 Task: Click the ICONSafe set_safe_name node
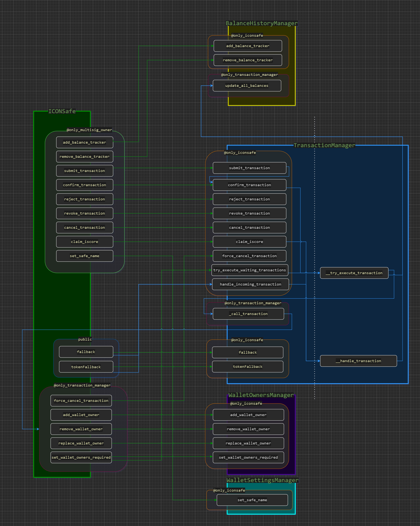coord(85,256)
